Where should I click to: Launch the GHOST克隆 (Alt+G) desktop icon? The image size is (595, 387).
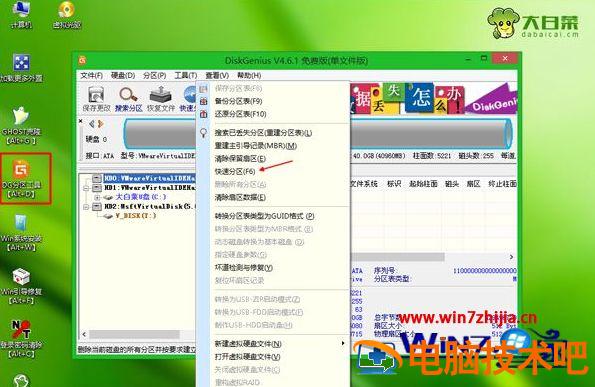[x=22, y=126]
